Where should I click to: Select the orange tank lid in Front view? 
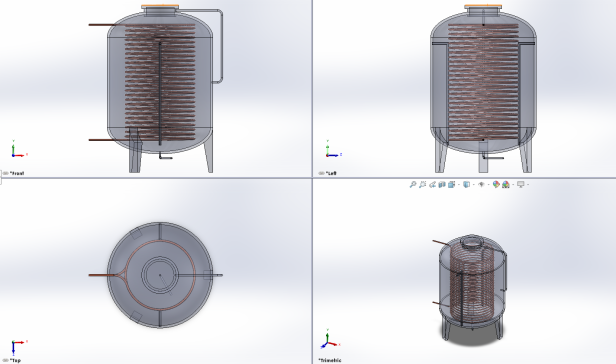pyautogui.click(x=160, y=7)
